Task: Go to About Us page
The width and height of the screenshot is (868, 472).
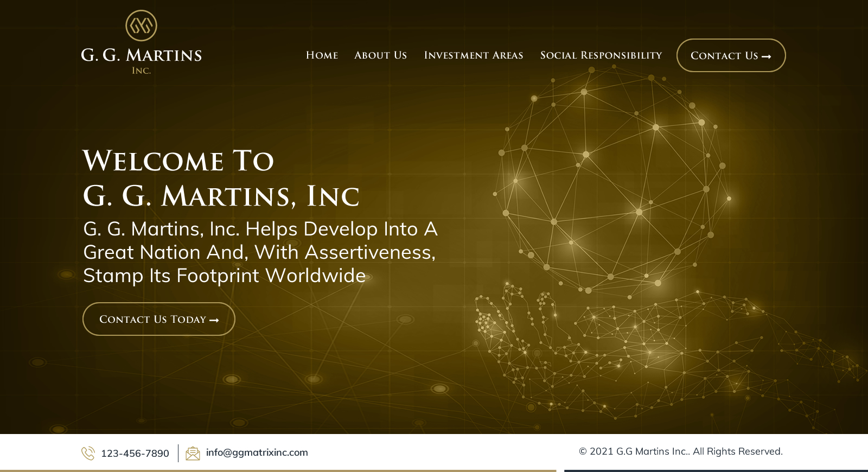Action: pyautogui.click(x=380, y=55)
